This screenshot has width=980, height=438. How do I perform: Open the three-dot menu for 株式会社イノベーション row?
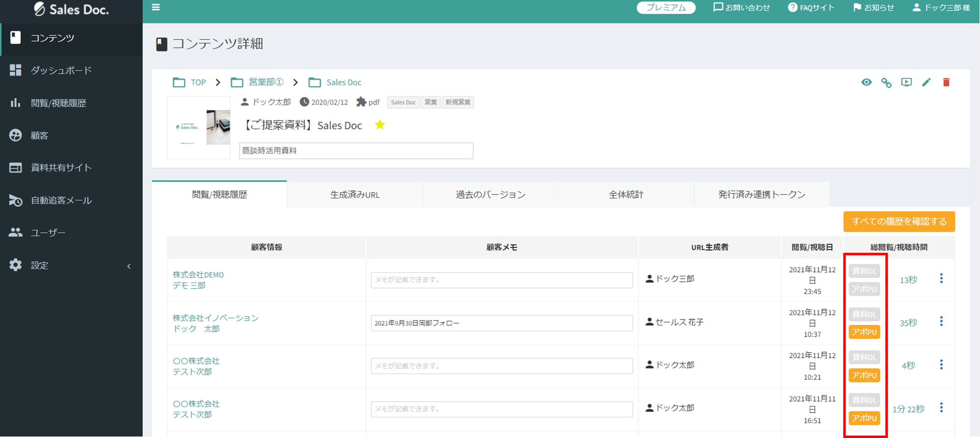[941, 321]
